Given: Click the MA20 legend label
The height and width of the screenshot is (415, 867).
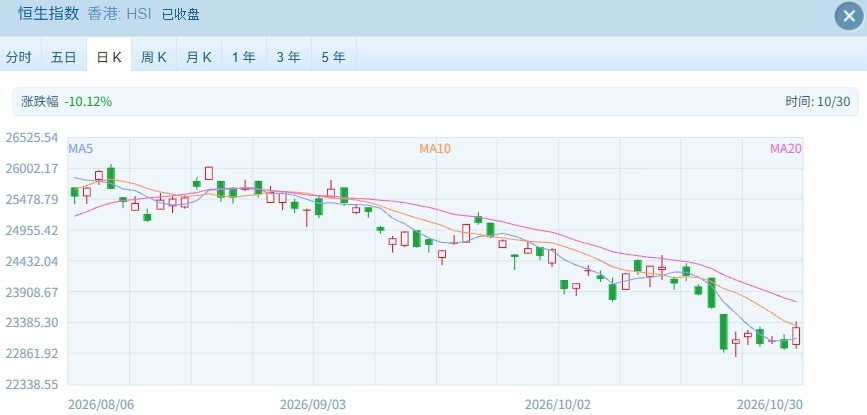Looking at the screenshot, I should (786, 148).
